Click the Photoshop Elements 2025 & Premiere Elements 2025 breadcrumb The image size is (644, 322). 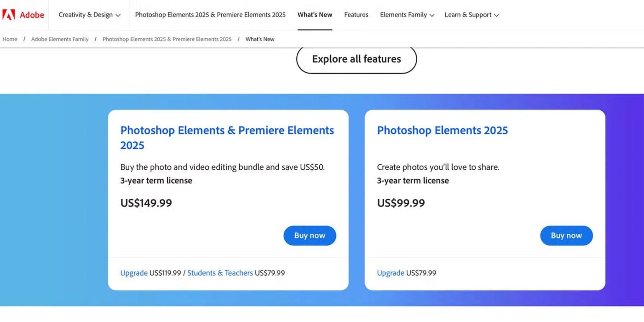click(167, 39)
